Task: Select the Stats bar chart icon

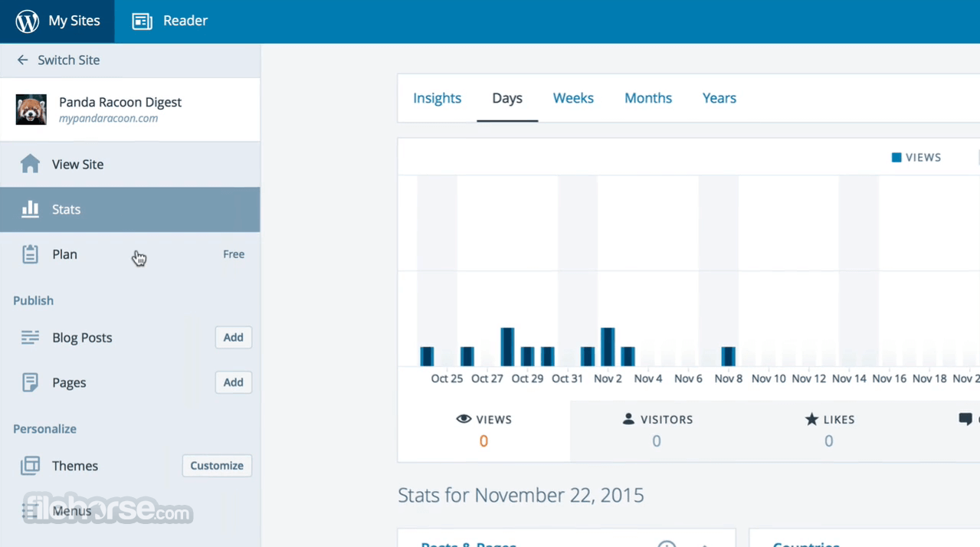Action: 30,208
